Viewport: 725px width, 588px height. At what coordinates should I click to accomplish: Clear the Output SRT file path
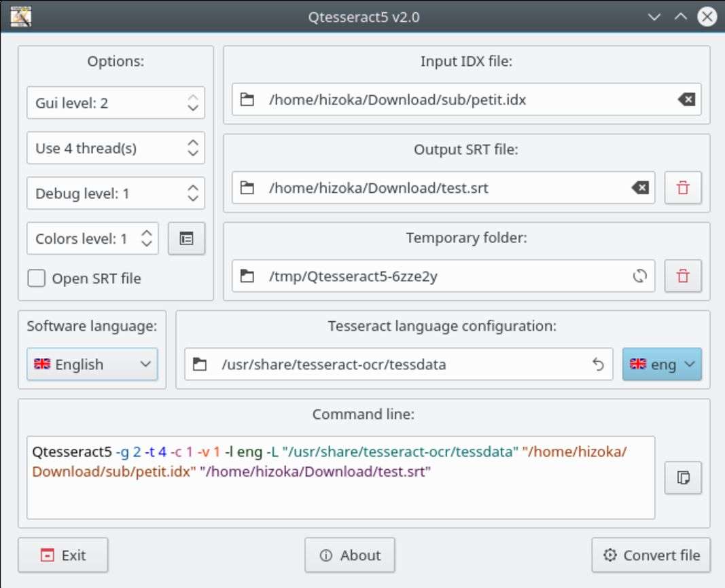639,188
